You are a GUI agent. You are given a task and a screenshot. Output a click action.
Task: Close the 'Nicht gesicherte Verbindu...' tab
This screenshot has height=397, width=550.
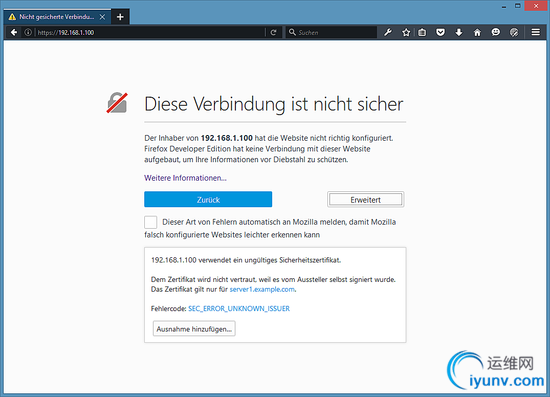click(102, 17)
